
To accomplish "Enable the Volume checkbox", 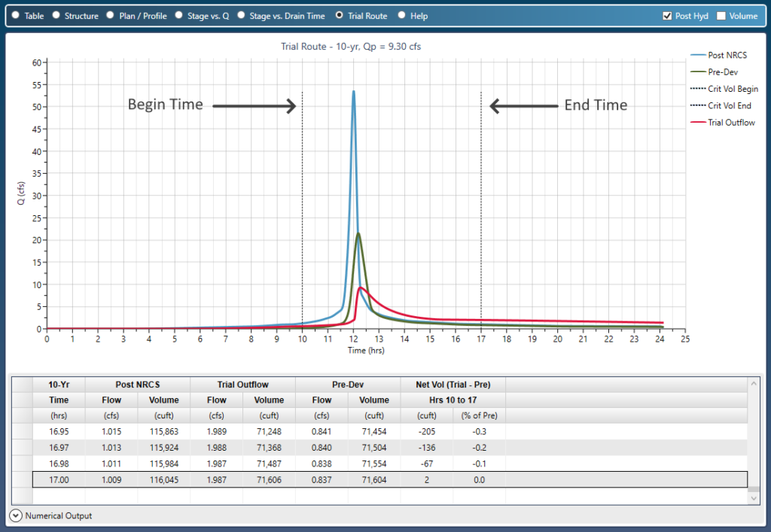I will point(721,16).
